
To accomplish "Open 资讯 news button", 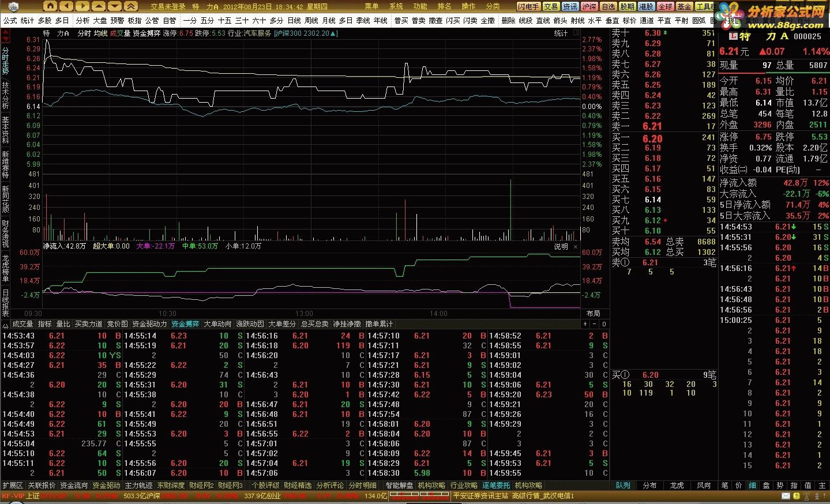I will click(x=570, y=6).
